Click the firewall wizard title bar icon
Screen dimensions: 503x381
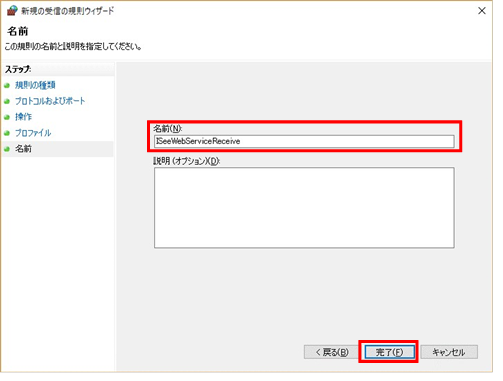[x=12, y=11]
